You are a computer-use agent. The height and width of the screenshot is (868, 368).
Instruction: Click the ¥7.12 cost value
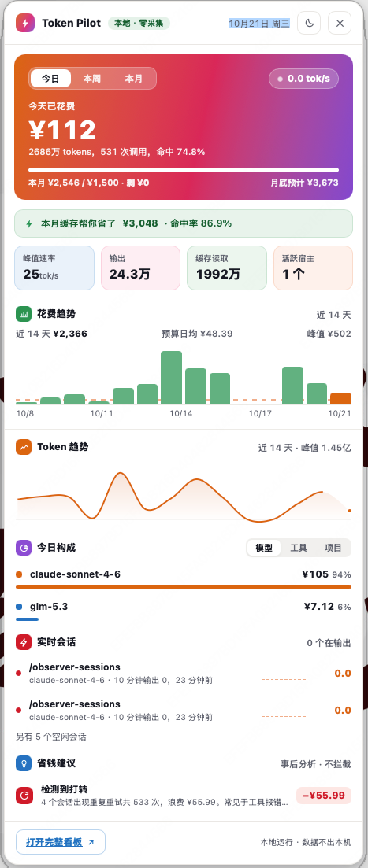(318, 606)
